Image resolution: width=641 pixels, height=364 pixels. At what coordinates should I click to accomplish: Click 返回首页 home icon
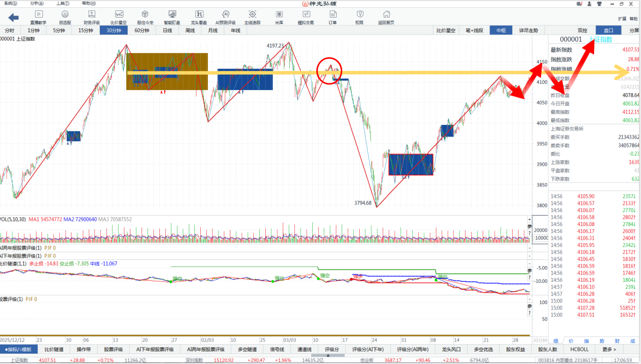click(386, 17)
